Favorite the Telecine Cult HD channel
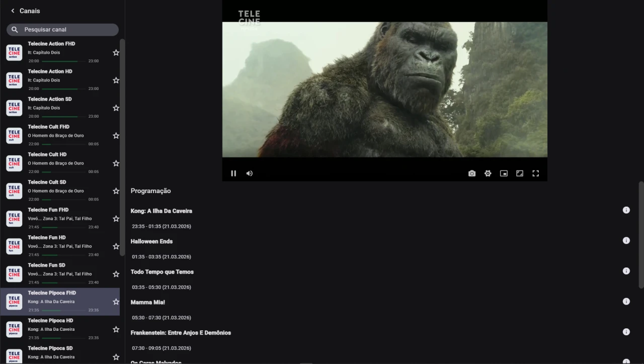The width and height of the screenshot is (644, 364). pos(116,163)
